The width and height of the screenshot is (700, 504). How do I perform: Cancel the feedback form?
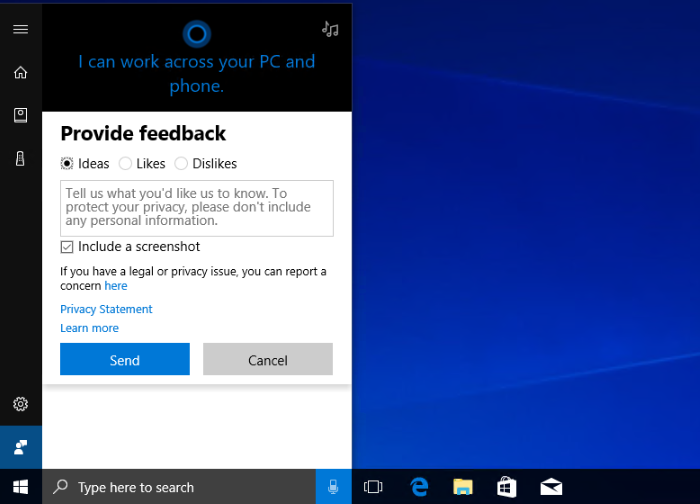point(268,359)
